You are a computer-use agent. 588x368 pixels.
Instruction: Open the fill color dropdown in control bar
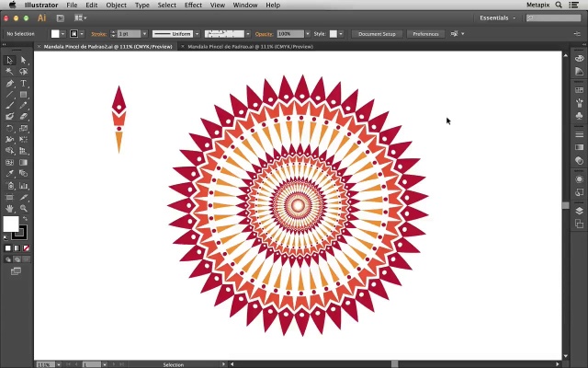62,34
